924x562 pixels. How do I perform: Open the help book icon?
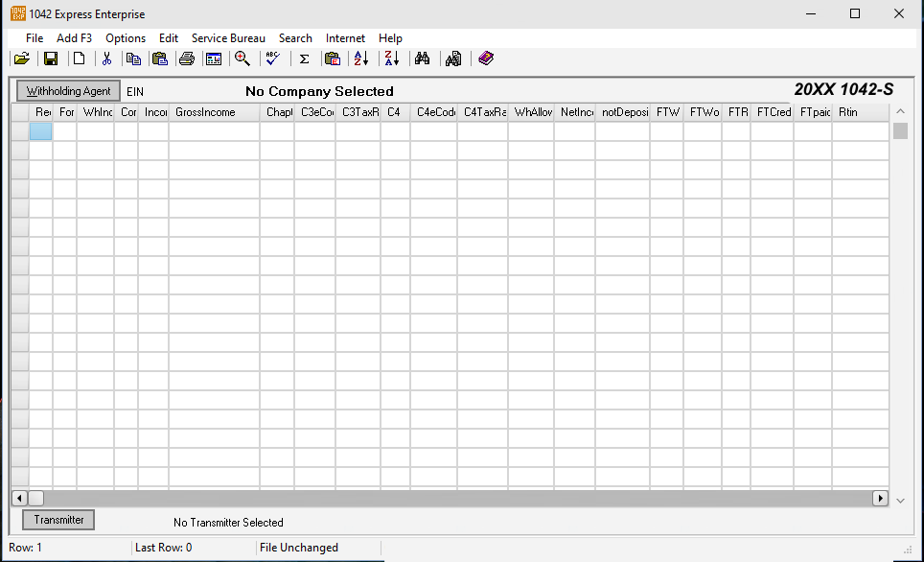pyautogui.click(x=486, y=59)
